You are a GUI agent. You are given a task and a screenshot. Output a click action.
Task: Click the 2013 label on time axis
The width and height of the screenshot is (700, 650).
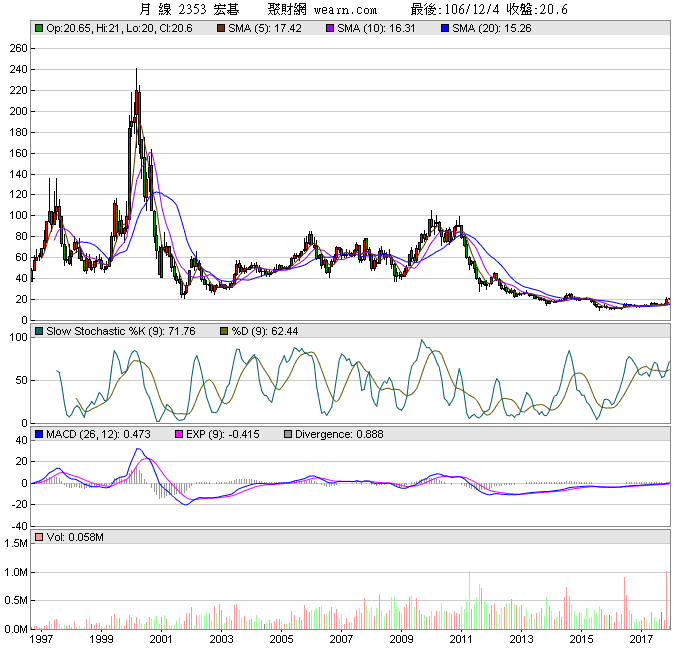coord(521,639)
